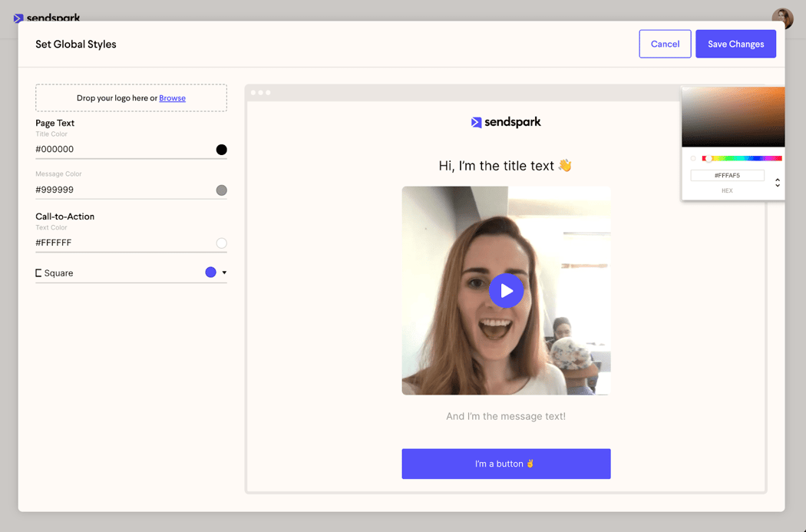Click the Save Changes button
This screenshot has height=532, width=806.
tap(735, 44)
